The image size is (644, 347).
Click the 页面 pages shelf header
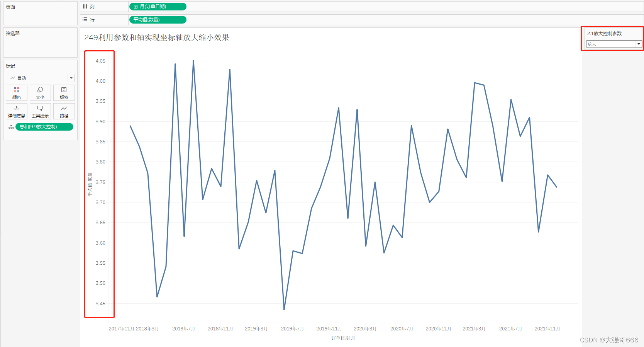pyautogui.click(x=10, y=7)
